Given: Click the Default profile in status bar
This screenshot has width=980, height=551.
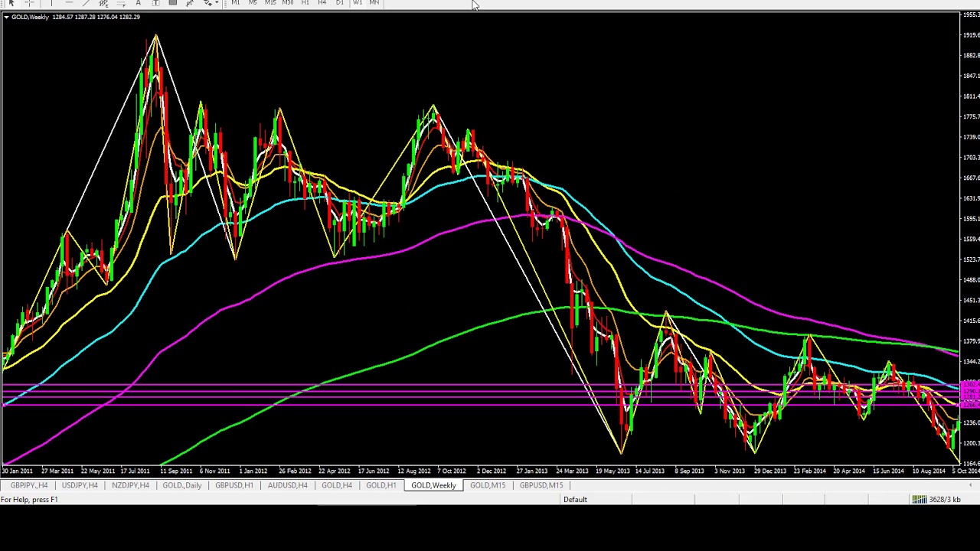Looking at the screenshot, I should click(x=575, y=500).
